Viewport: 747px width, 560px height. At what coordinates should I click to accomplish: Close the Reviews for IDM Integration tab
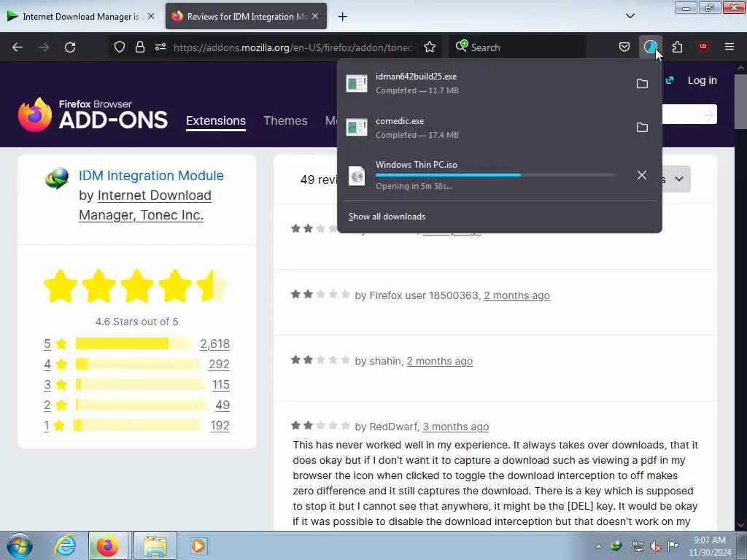pos(315,16)
